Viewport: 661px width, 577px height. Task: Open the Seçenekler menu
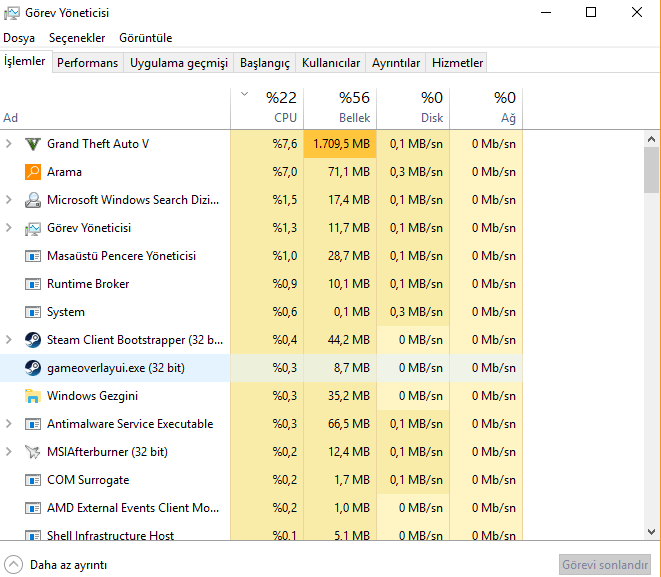click(x=77, y=38)
